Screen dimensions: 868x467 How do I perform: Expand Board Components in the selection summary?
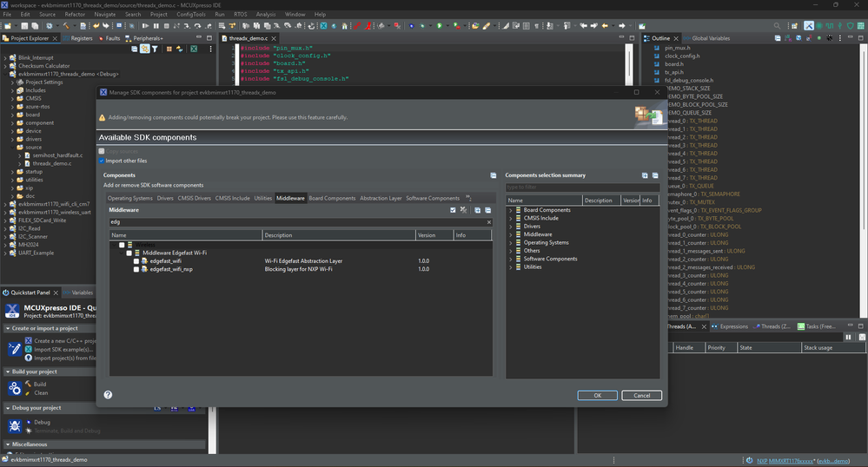tap(510, 210)
